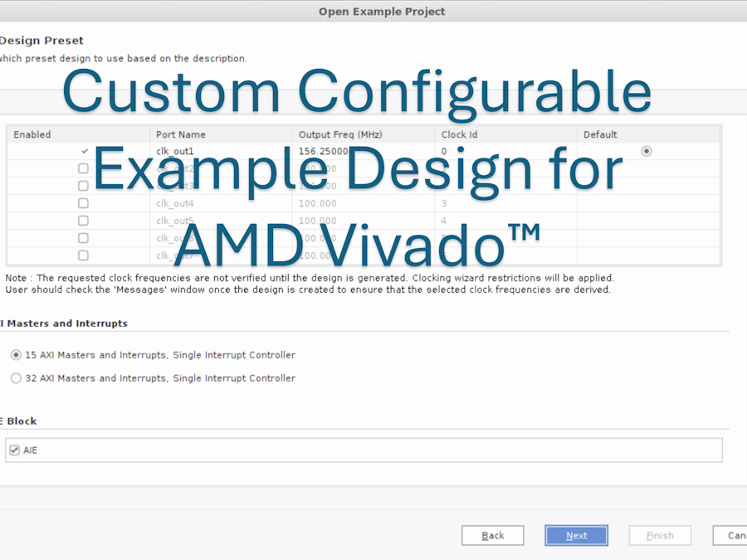Click the clk_out4 port name cell
This screenshot has width=747, height=560.
coord(221,203)
